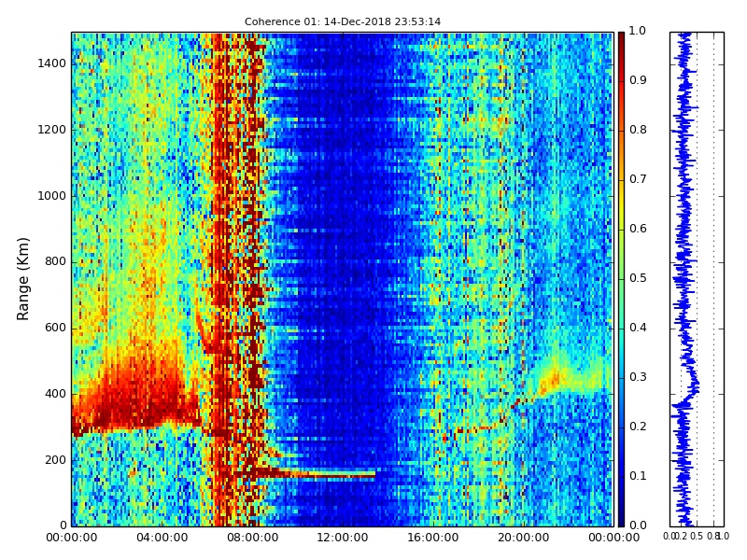This screenshot has height=560, width=747.
Task: Select the 600 range tick label
Action: coord(56,328)
